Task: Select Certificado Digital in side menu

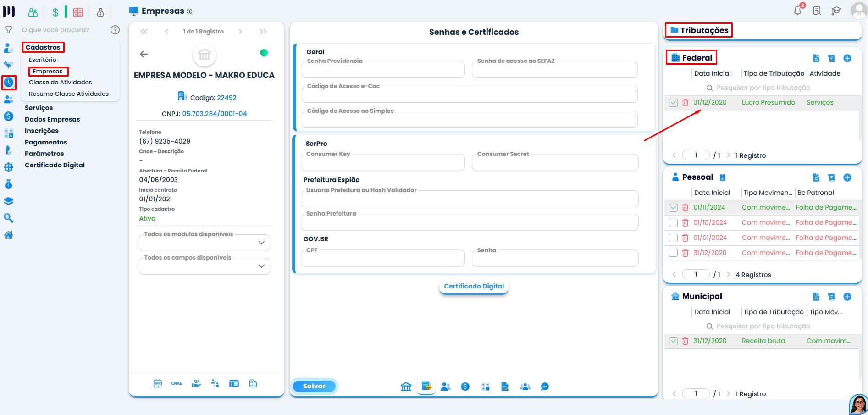Action: tap(55, 165)
